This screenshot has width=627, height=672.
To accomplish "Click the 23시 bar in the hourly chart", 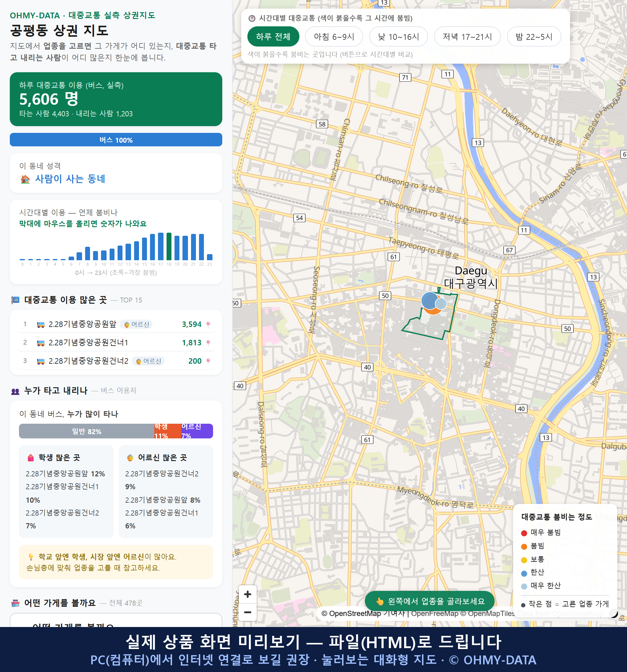I will coord(210,257).
